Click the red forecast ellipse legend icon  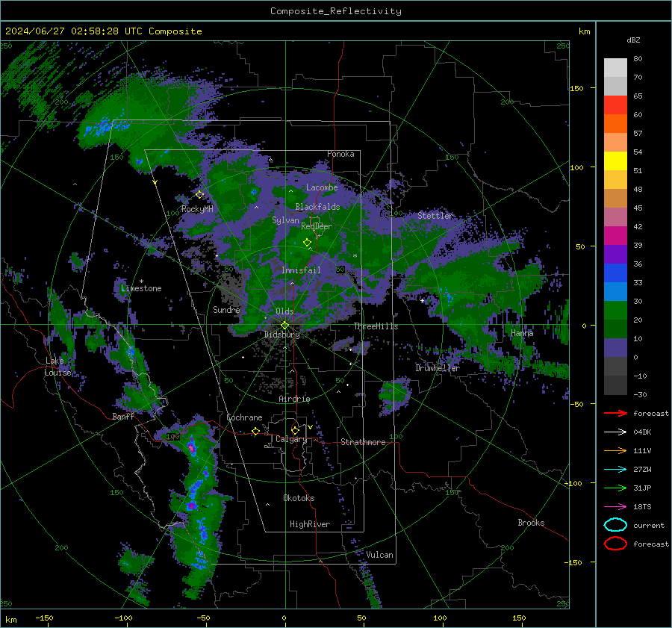coord(615,544)
